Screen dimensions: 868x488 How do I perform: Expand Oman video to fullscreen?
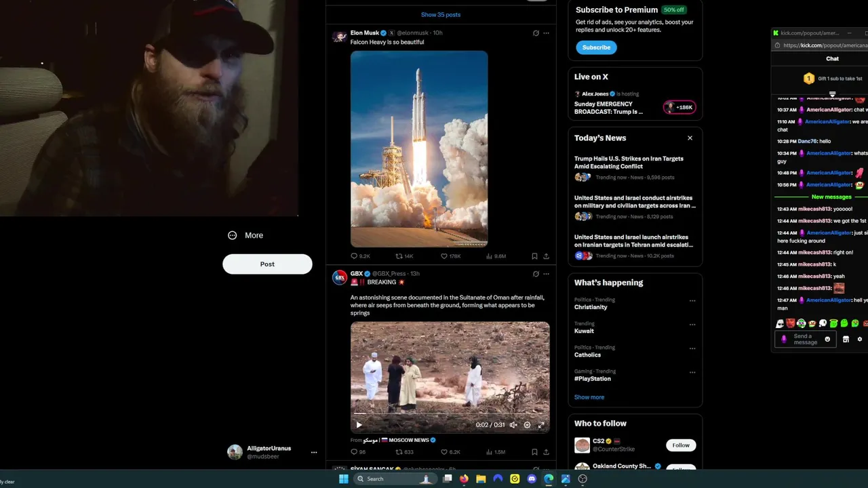coord(541,425)
